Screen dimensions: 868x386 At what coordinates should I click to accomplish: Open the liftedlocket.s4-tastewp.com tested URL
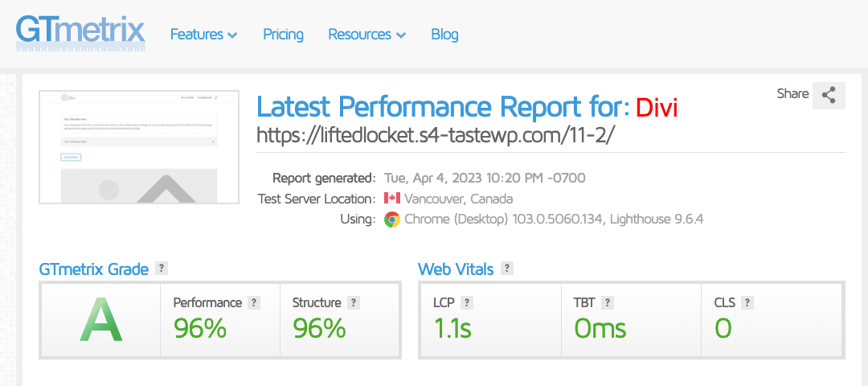[x=435, y=135]
